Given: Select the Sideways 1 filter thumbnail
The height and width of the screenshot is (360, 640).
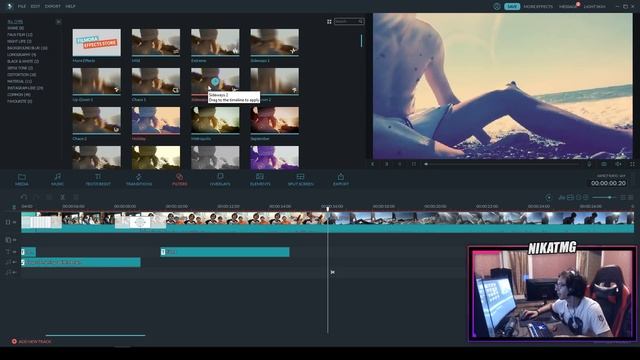Looking at the screenshot, I should (274, 42).
